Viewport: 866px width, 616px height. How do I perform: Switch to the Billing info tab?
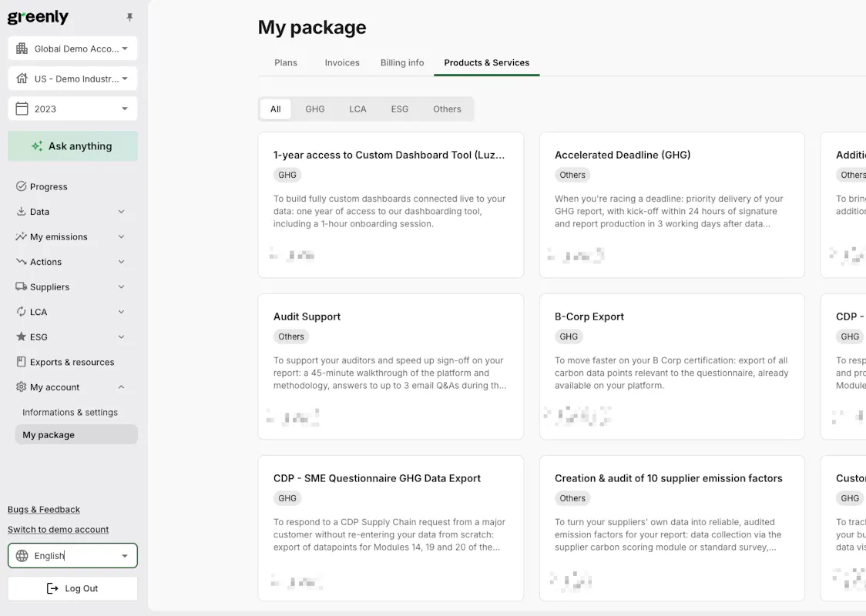(402, 63)
